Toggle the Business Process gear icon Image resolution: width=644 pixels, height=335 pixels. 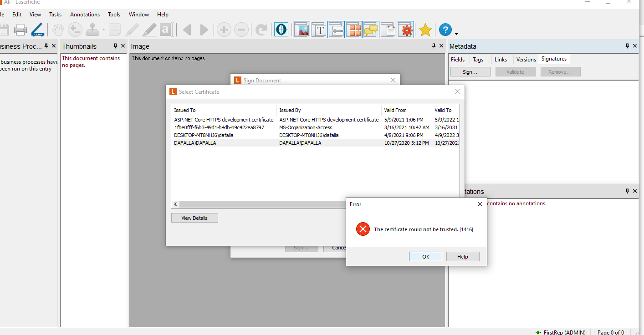(x=405, y=30)
